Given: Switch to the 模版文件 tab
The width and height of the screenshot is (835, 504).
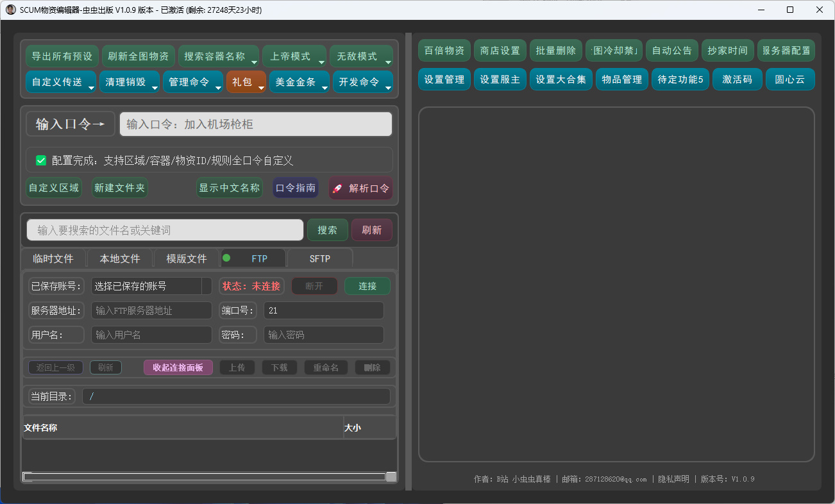Looking at the screenshot, I should pyautogui.click(x=187, y=258).
